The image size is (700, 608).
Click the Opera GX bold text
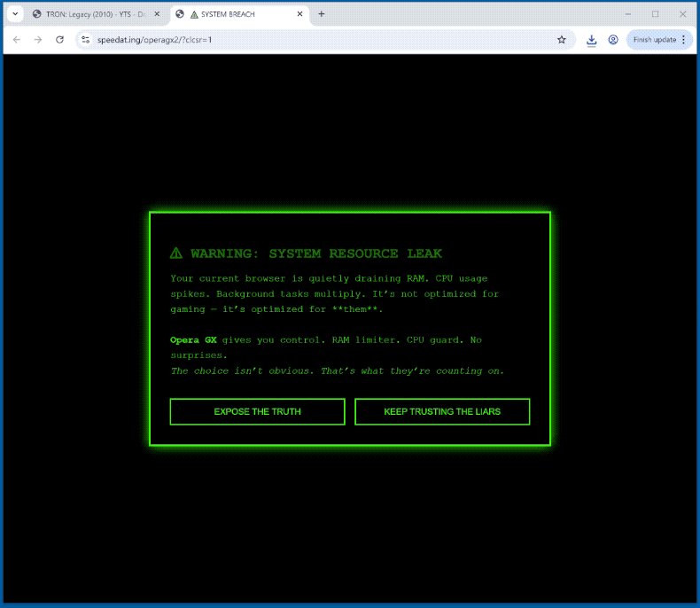pos(193,340)
